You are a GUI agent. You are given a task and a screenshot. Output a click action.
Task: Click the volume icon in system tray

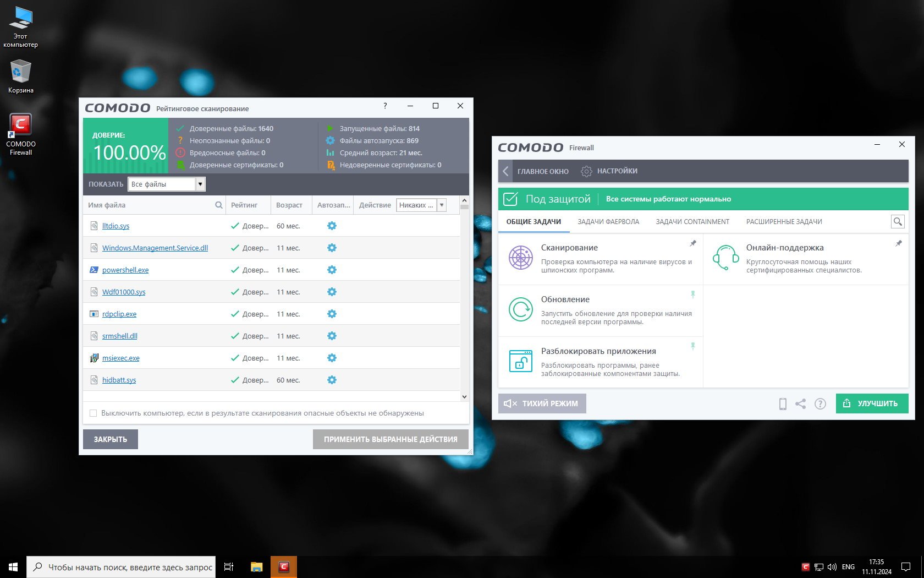[832, 567]
